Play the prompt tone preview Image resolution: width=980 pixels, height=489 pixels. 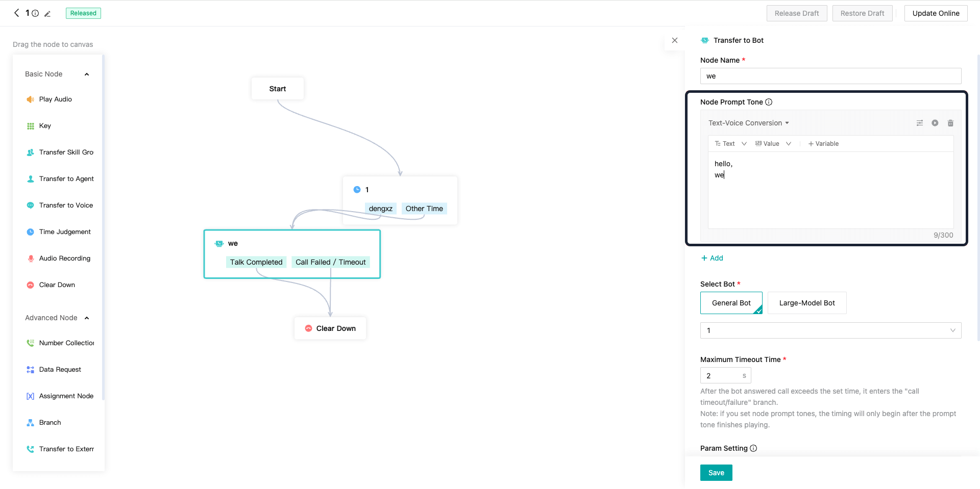coord(935,123)
